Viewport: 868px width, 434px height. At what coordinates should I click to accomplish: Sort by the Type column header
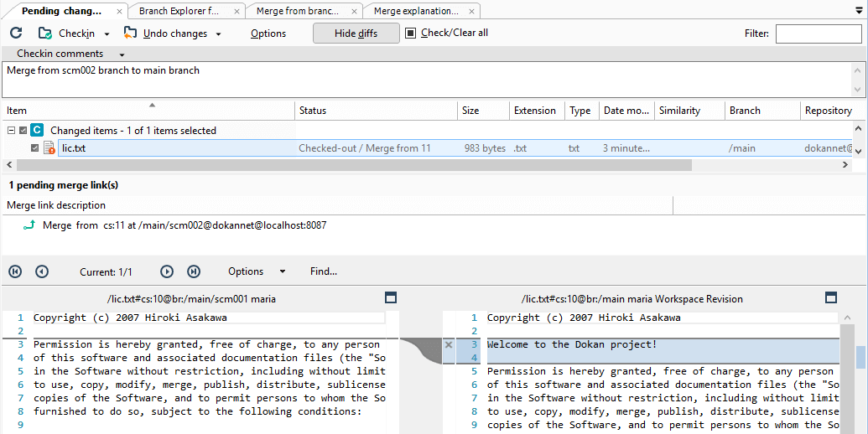click(581, 111)
